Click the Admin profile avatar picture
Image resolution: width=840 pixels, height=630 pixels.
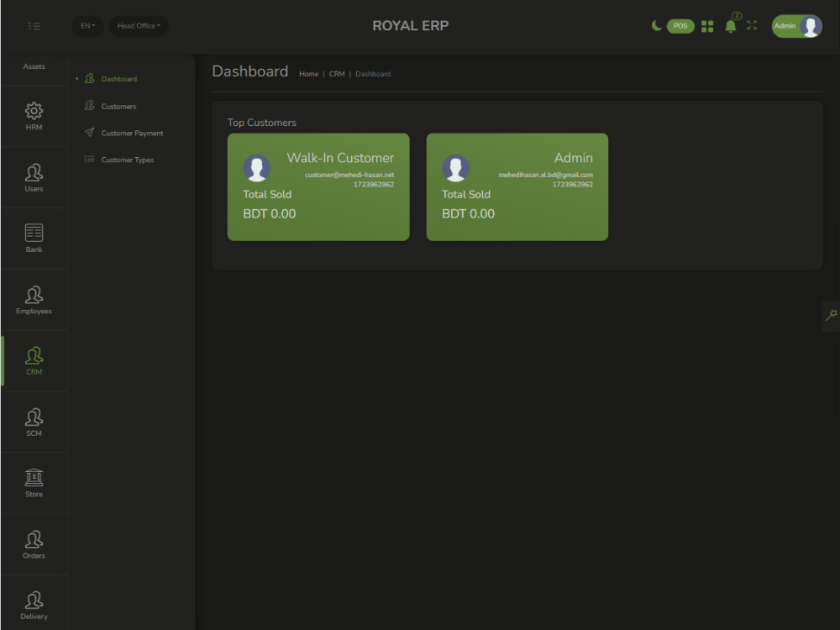[x=811, y=26]
